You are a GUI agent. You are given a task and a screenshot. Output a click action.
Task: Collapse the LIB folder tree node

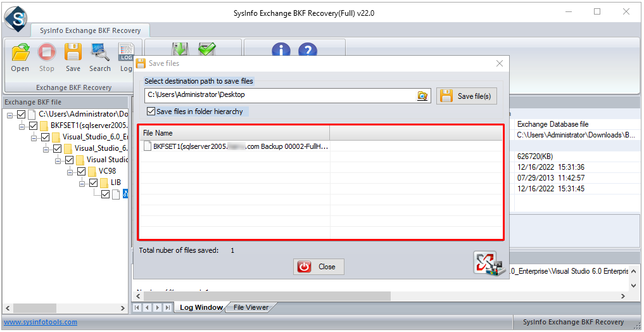pos(82,183)
